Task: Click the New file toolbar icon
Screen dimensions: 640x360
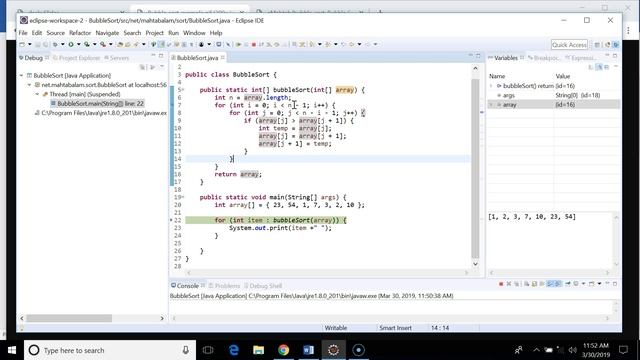Action: click(22, 44)
